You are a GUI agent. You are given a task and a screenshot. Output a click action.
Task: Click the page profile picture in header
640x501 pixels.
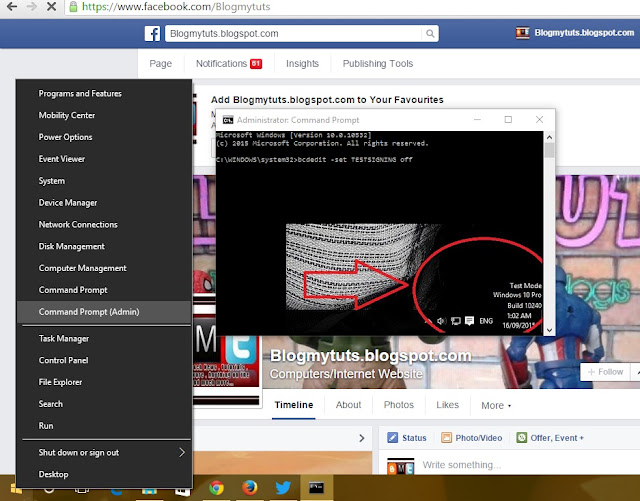522,33
